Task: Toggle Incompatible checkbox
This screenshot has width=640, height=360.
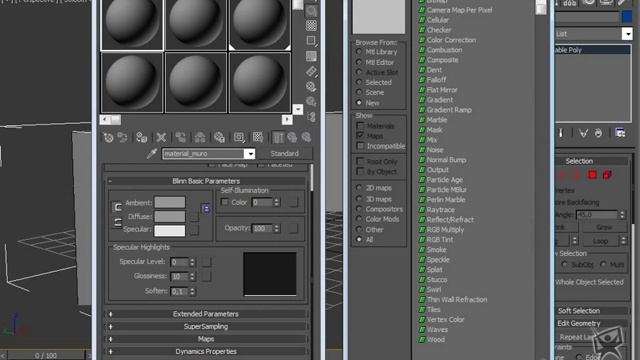Action: pos(360,146)
